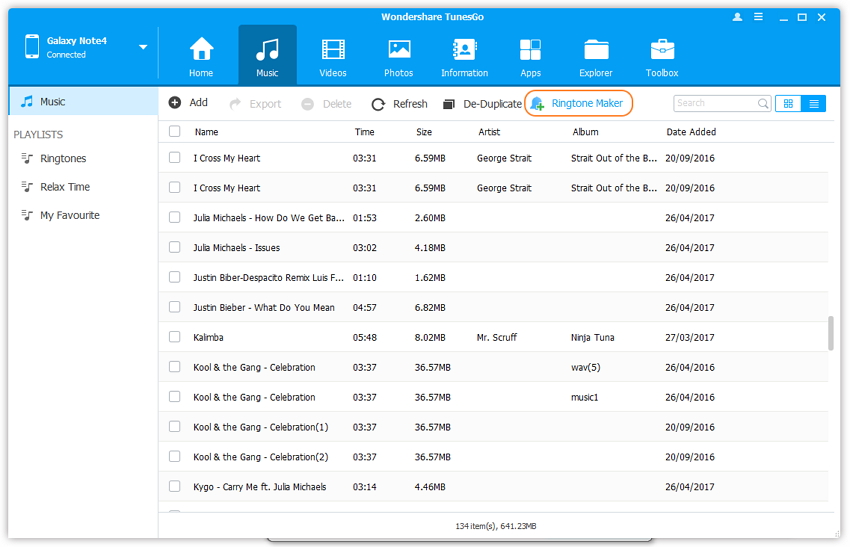Expand the Galaxy Note4 device dropdown
The image size is (850, 547).
[x=143, y=47]
